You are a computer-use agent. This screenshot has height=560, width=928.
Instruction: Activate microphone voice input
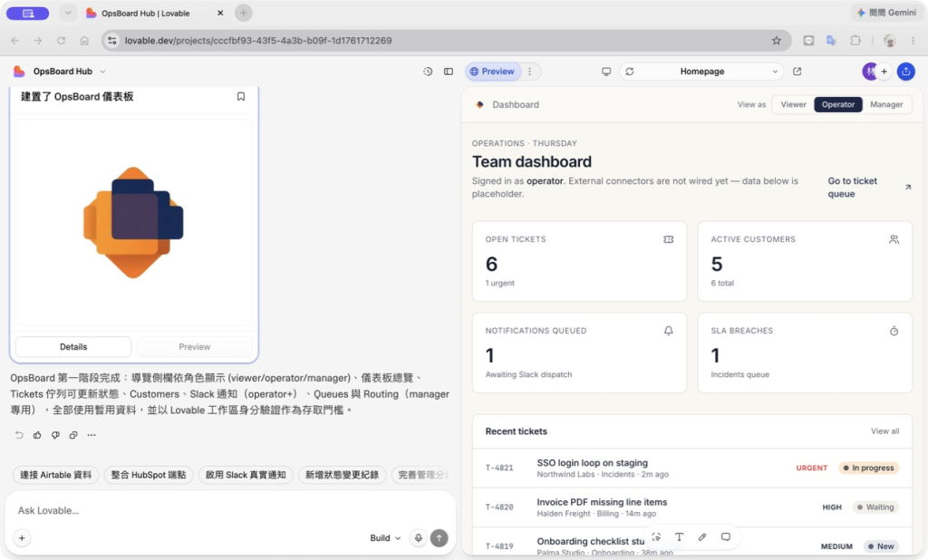419,538
